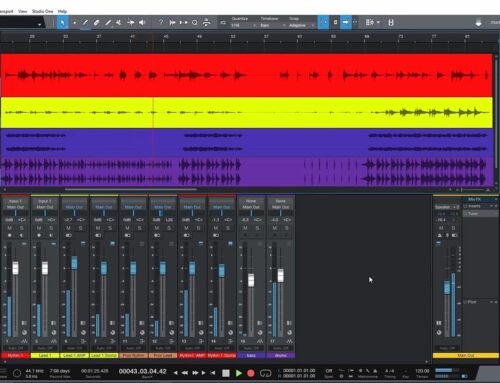Viewport: 500px width, 383px height.
Task: Solo the drums channel
Action: pos(287,228)
